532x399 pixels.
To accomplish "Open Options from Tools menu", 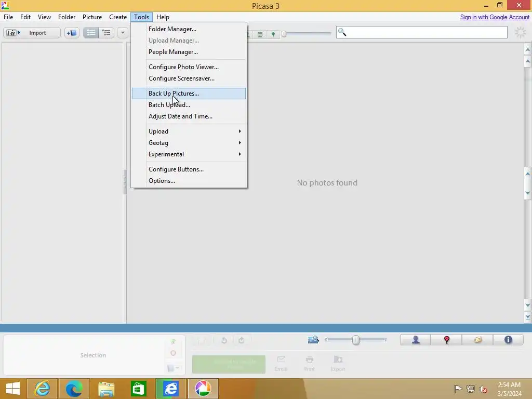I will [x=189, y=181].
